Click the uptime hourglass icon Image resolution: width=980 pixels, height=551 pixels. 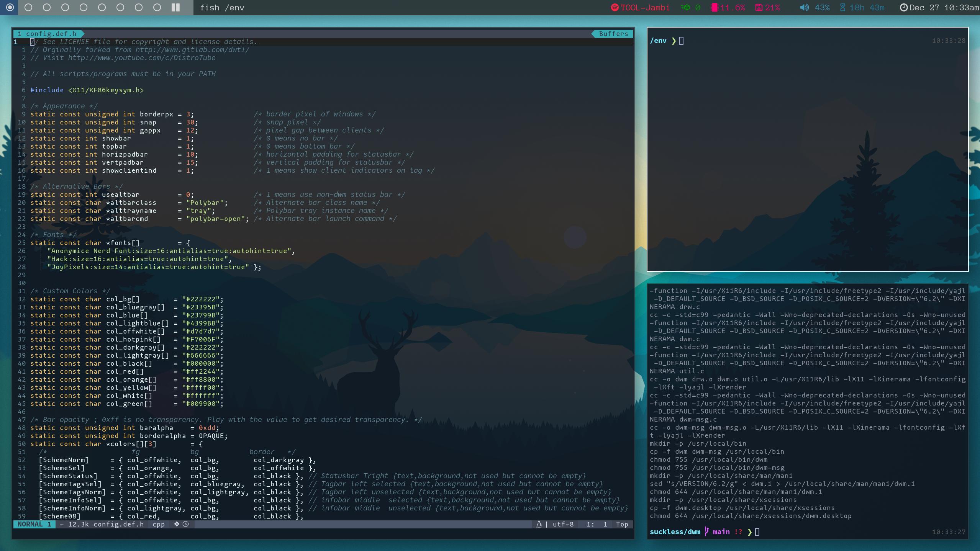(x=842, y=8)
